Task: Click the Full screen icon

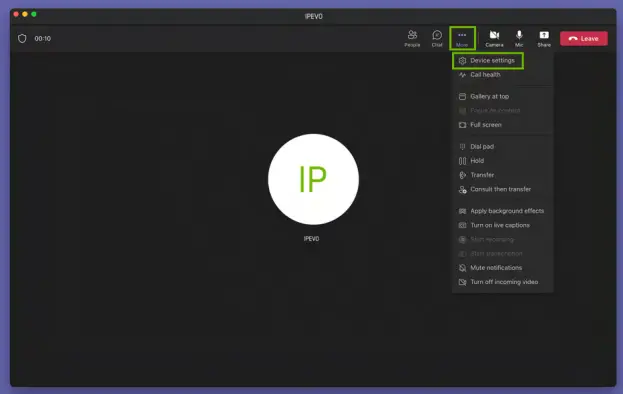Action: [462, 125]
